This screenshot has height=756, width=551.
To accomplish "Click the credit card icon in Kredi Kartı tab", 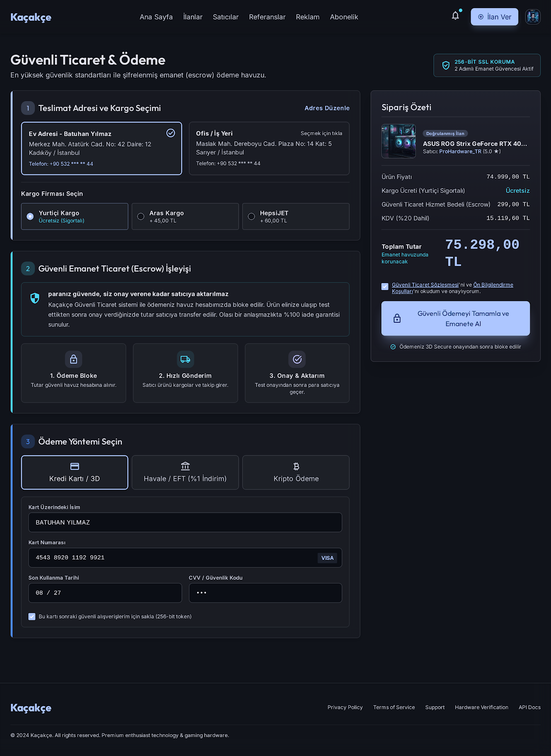I will (x=75, y=466).
